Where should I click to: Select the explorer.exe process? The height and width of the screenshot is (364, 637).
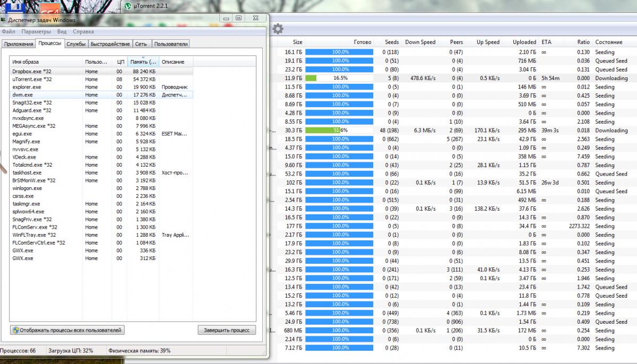click(x=101, y=87)
